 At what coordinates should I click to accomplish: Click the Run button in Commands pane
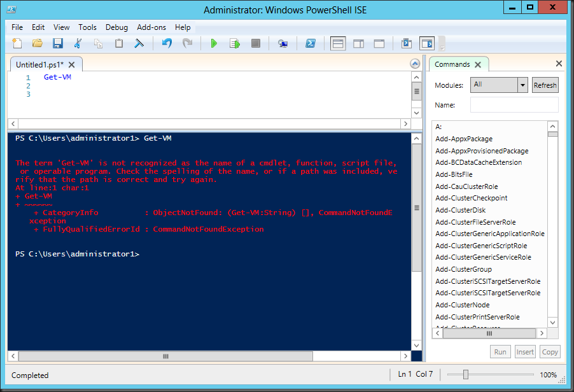click(x=500, y=352)
